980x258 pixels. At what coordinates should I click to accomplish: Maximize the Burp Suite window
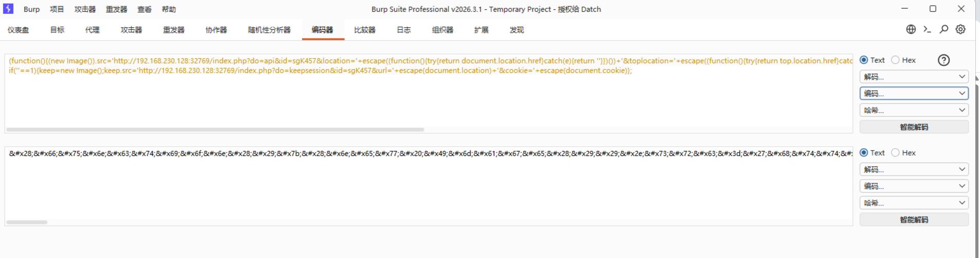pos(933,9)
